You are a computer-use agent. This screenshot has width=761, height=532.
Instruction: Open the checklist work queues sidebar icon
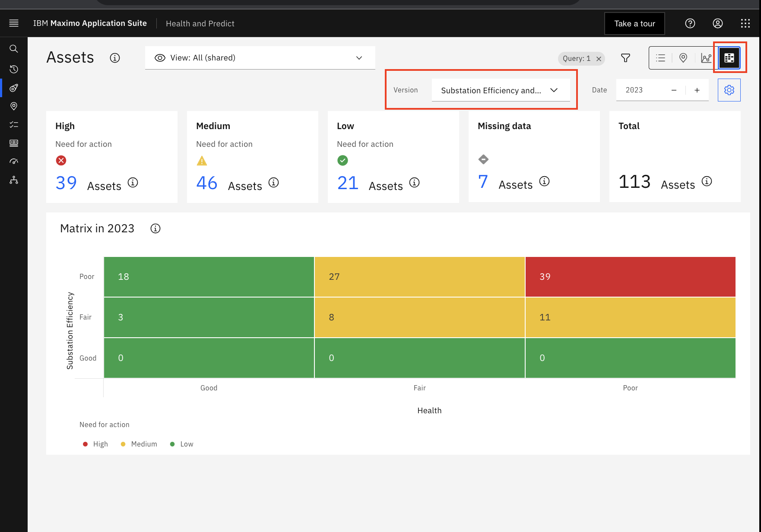click(x=14, y=124)
